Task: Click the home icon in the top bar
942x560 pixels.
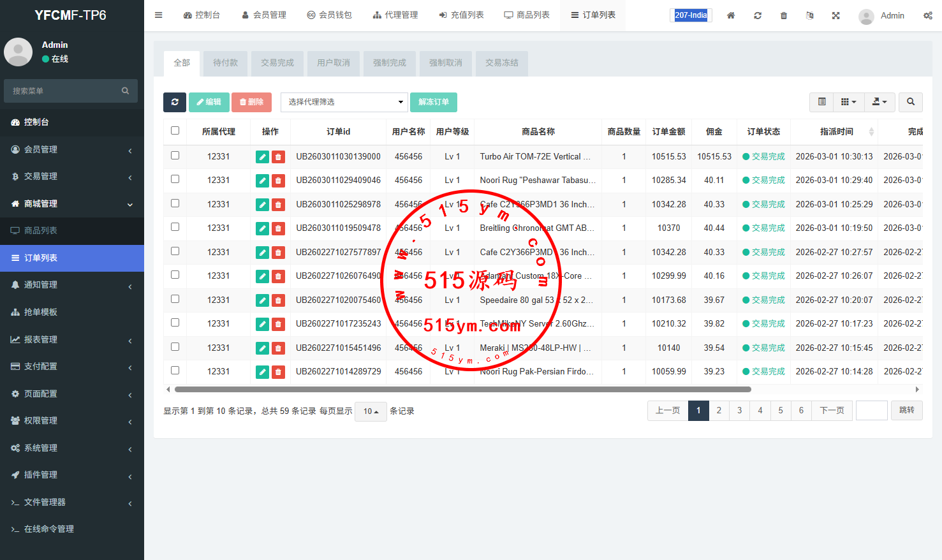Action: click(x=731, y=15)
